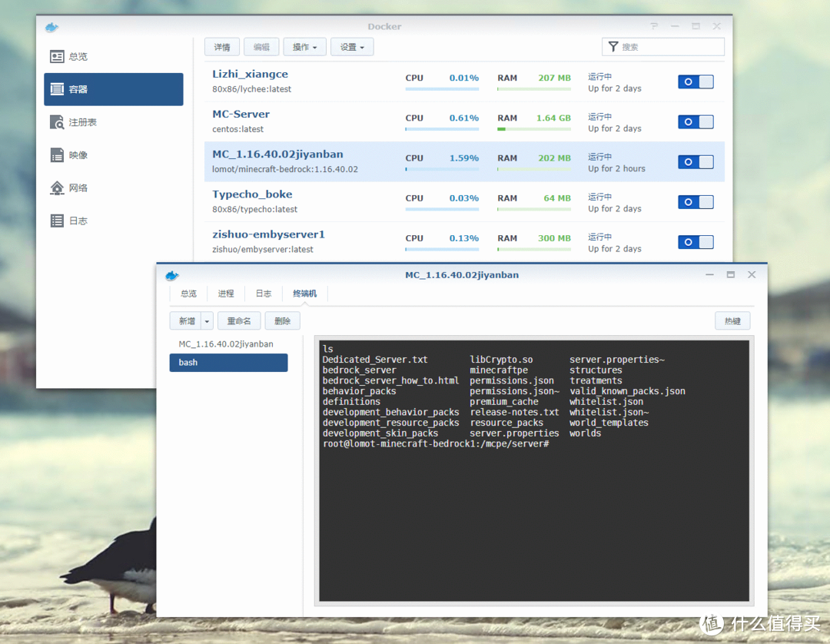
Task: Maximize the MC_1.16.40.02jiyanban terminal window
Action: click(x=731, y=274)
